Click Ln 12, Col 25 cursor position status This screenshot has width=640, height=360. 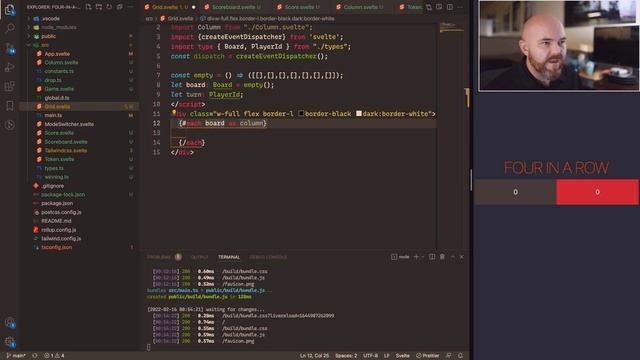click(x=314, y=356)
